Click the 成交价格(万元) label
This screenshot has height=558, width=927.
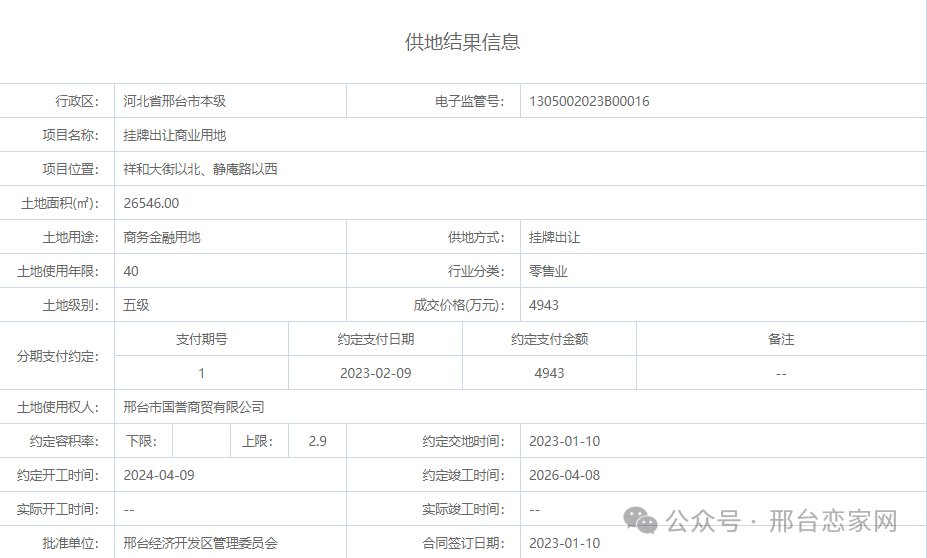point(459,305)
